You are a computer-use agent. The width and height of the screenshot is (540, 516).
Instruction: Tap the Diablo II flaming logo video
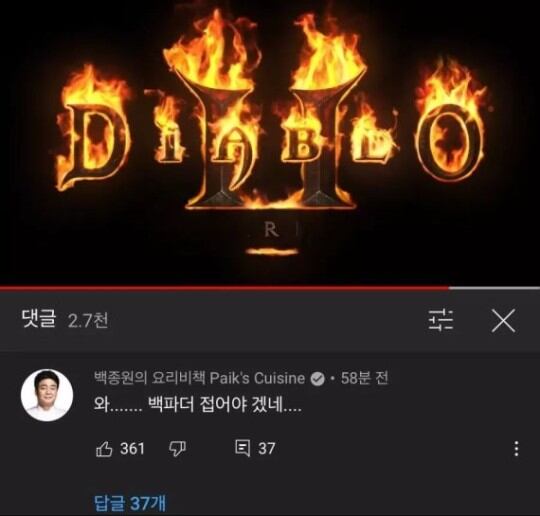point(270,143)
